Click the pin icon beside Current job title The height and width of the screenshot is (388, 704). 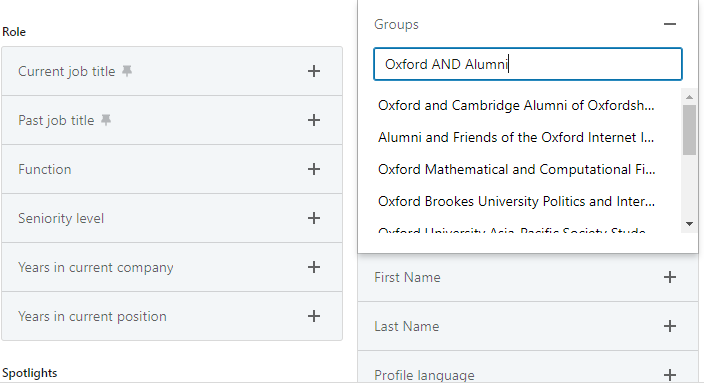point(127,71)
